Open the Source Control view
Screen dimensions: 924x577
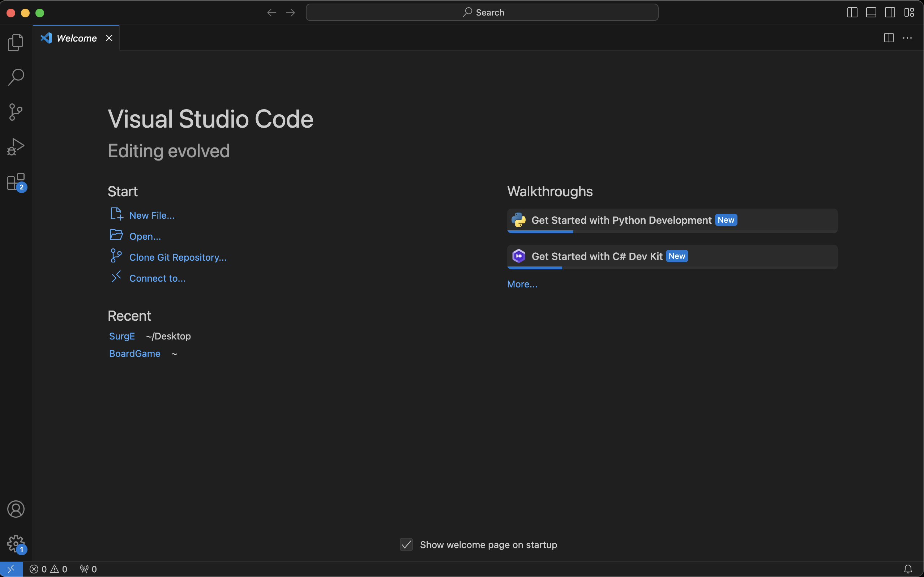tap(16, 112)
